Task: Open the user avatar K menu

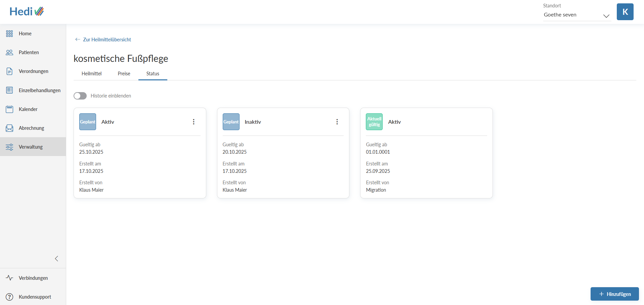Action: tap(625, 12)
